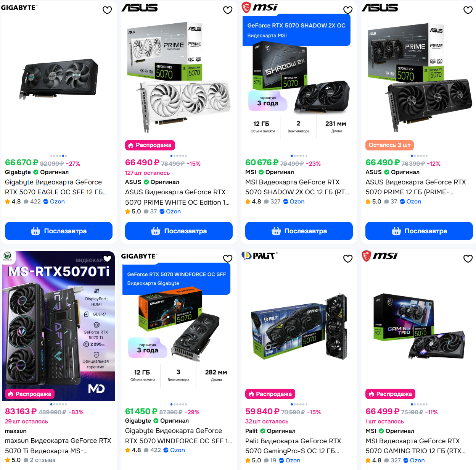Viewport: 476px width, 470px height.
Task: Click heart on Gigabyte WINDFORCE OC SFF
Action: [x=228, y=259]
